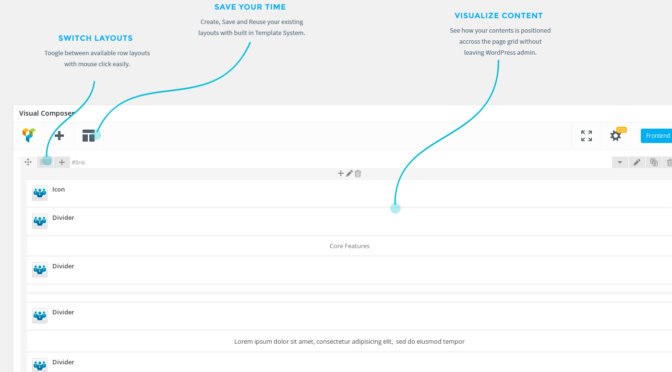Click the SWITCH LAYOUTS heading
Image resolution: width=672 pixels, height=372 pixels.
click(x=96, y=38)
